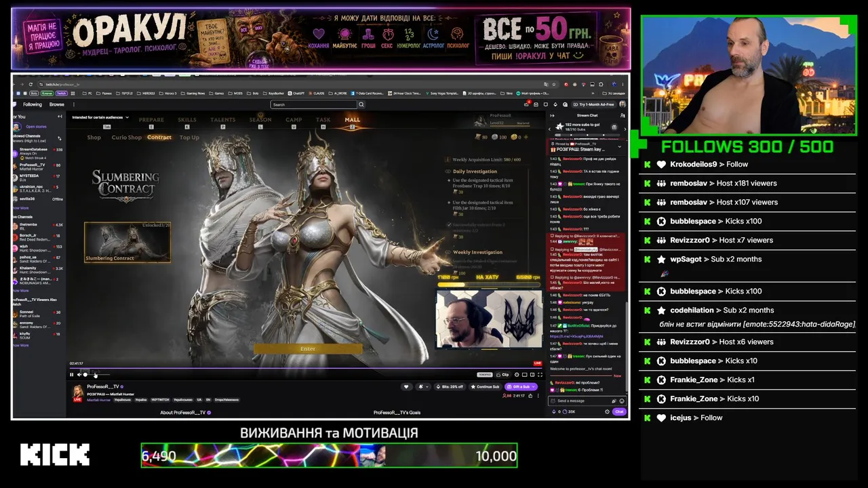Image resolution: width=868 pixels, height=488 pixels.
Task: Open MYSTEEDA channel in sidebar
Action: coord(38,178)
